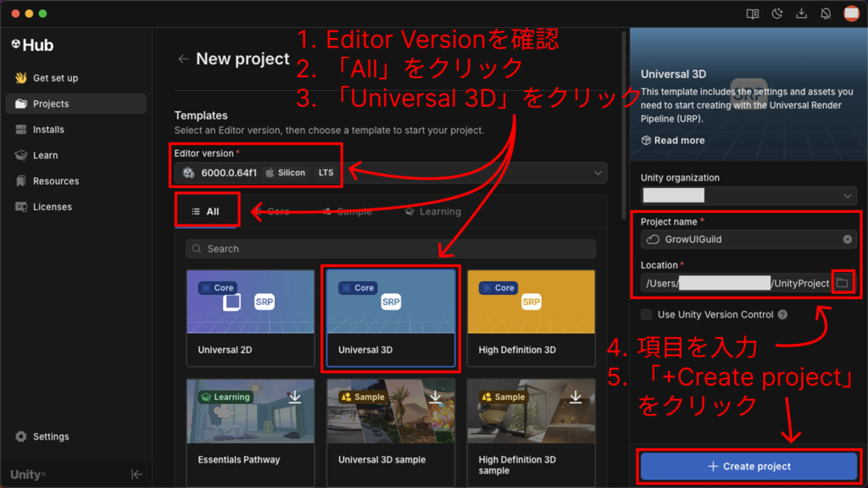Switch to the All templates tab
868x488 pixels.
point(206,212)
